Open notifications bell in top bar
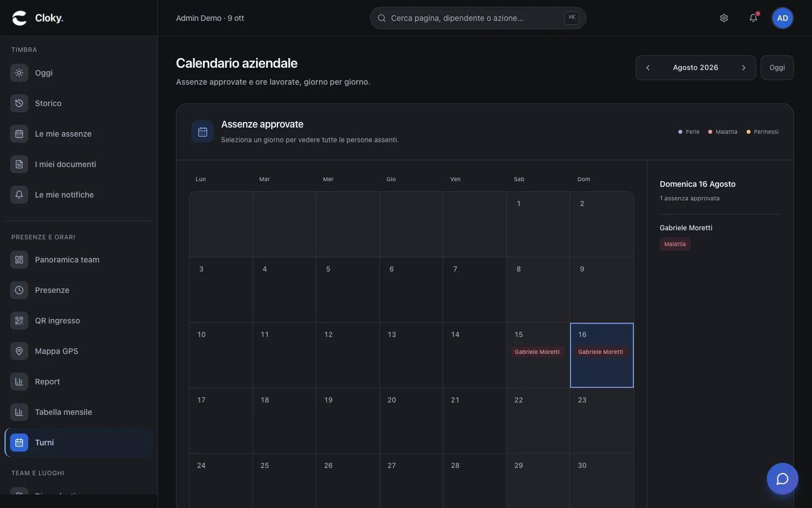 point(753,18)
